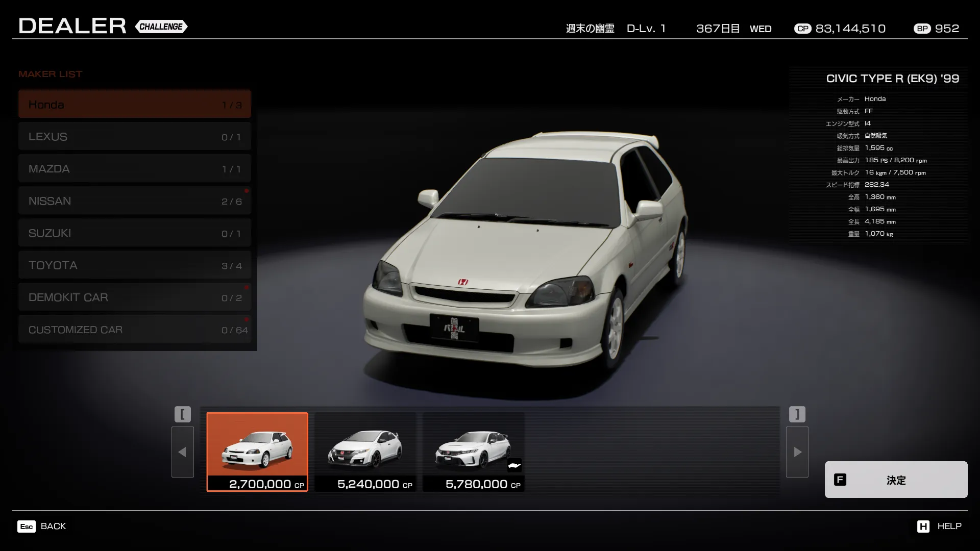The width and height of the screenshot is (980, 551).
Task: Click the BP points icon
Action: [x=922, y=29]
